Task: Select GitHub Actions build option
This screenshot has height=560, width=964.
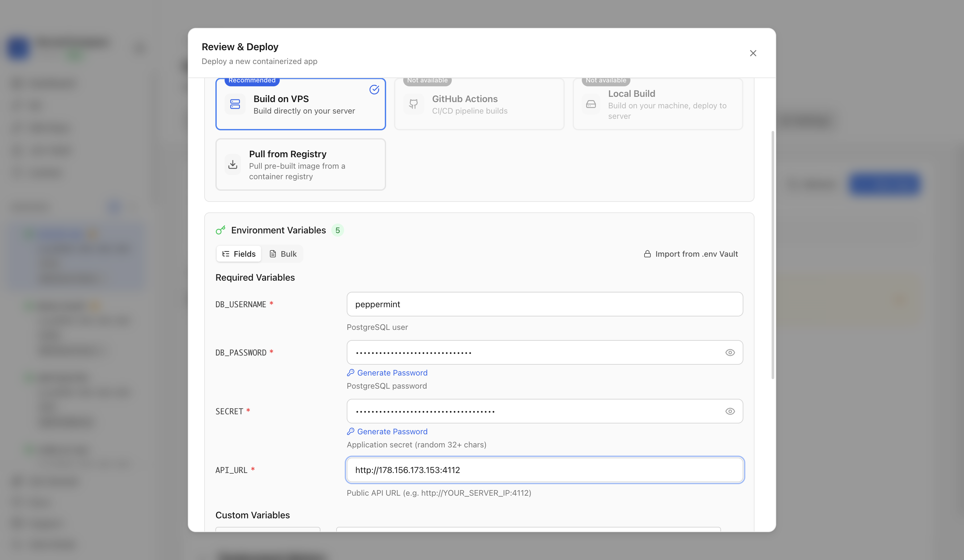Action: pyautogui.click(x=479, y=104)
